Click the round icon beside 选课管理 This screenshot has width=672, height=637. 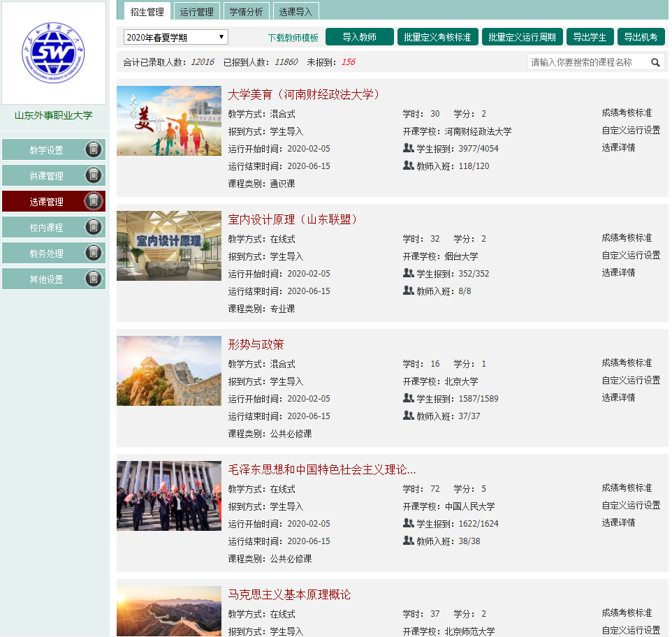pyautogui.click(x=94, y=201)
